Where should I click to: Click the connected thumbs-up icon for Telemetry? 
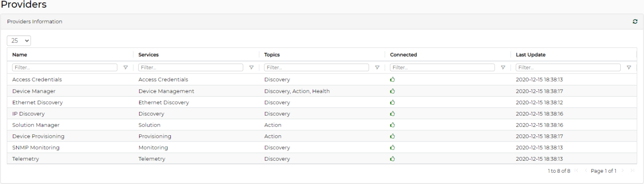(393, 159)
